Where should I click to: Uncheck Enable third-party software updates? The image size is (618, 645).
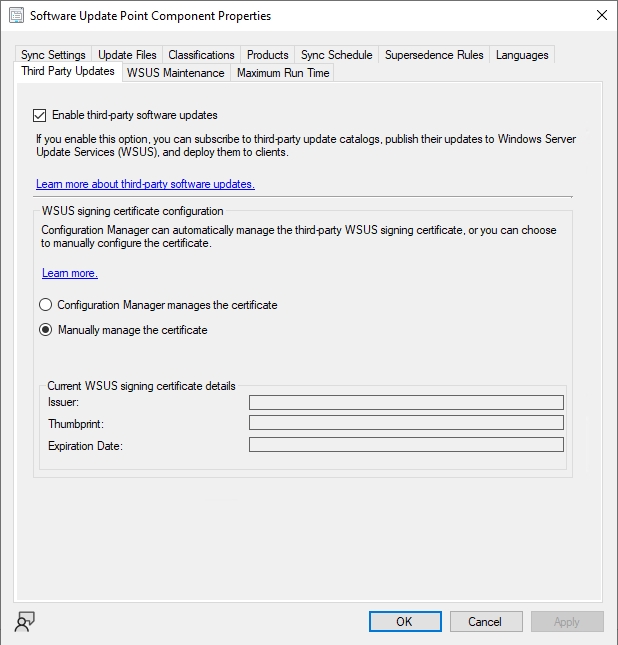41,116
